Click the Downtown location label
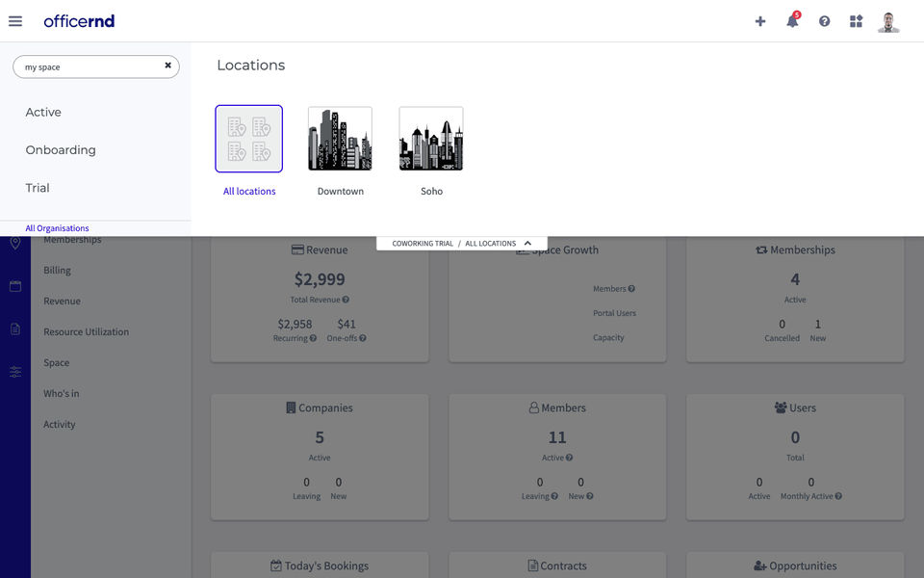Screen dimensions: 924x578 (x=341, y=191)
